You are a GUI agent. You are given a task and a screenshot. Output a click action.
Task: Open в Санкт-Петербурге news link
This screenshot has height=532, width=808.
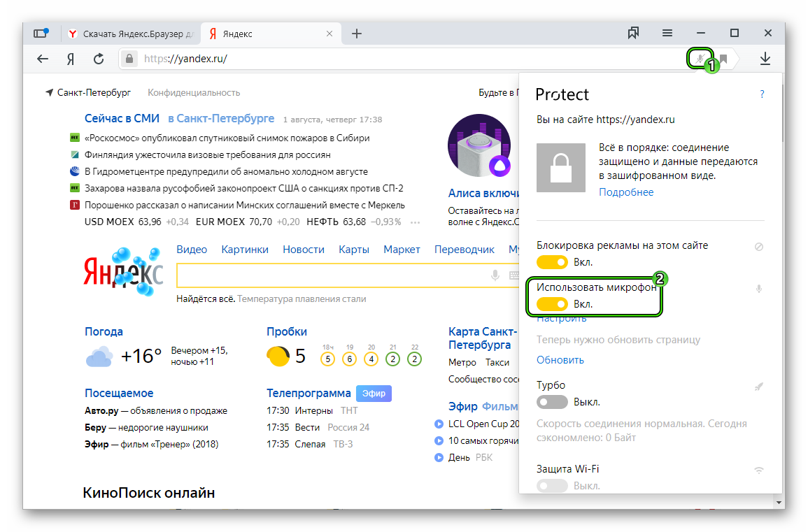[221, 118]
